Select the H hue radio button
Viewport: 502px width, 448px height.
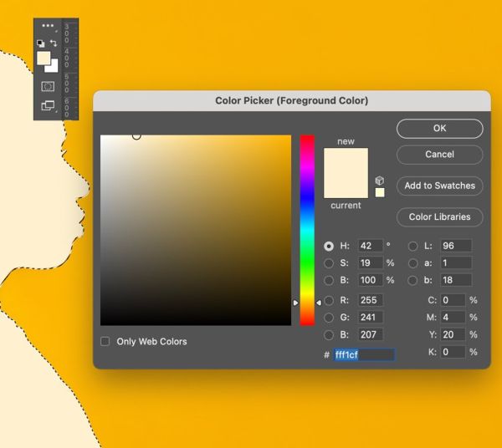coord(329,246)
